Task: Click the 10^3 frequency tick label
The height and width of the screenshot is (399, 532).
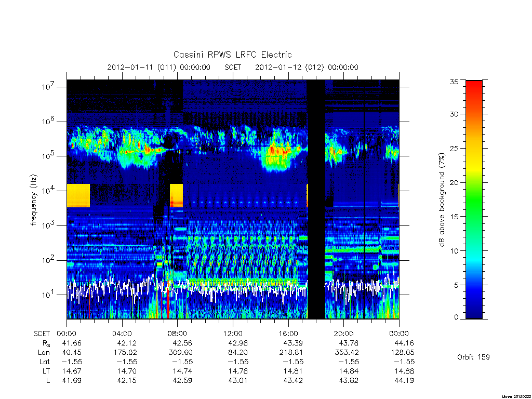Action: (x=48, y=225)
